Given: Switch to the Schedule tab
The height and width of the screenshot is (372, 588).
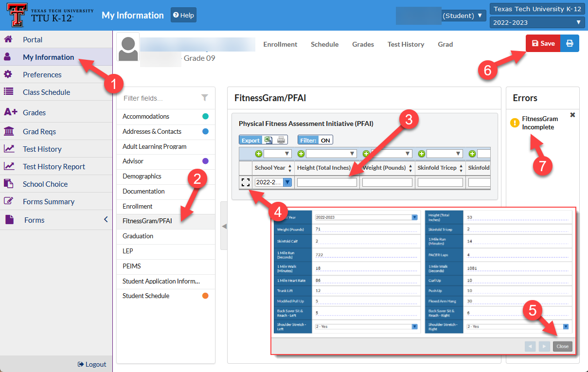Looking at the screenshot, I should 324,44.
